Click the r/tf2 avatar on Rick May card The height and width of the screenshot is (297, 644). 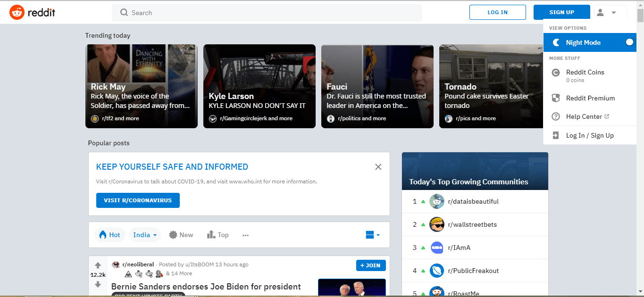(x=95, y=118)
